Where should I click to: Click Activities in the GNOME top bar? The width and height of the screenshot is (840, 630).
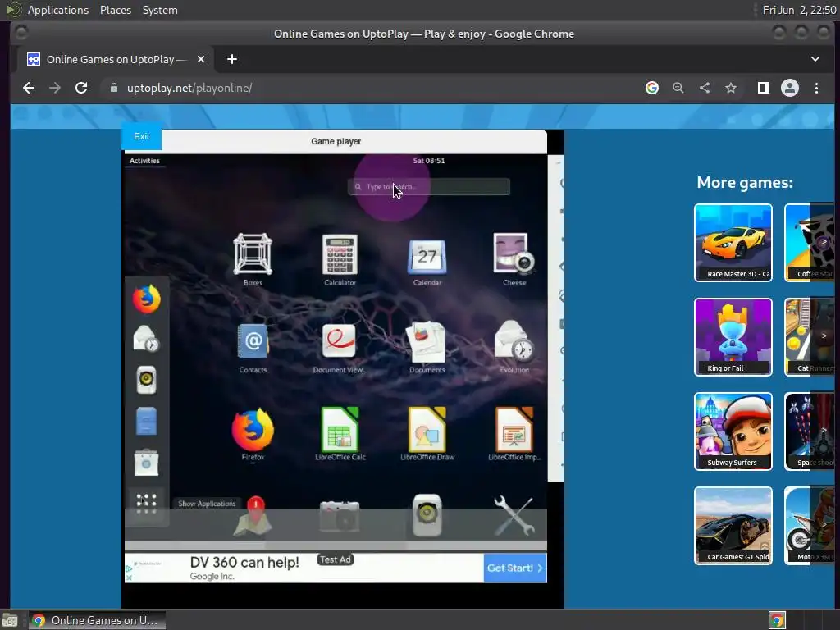coord(144,161)
